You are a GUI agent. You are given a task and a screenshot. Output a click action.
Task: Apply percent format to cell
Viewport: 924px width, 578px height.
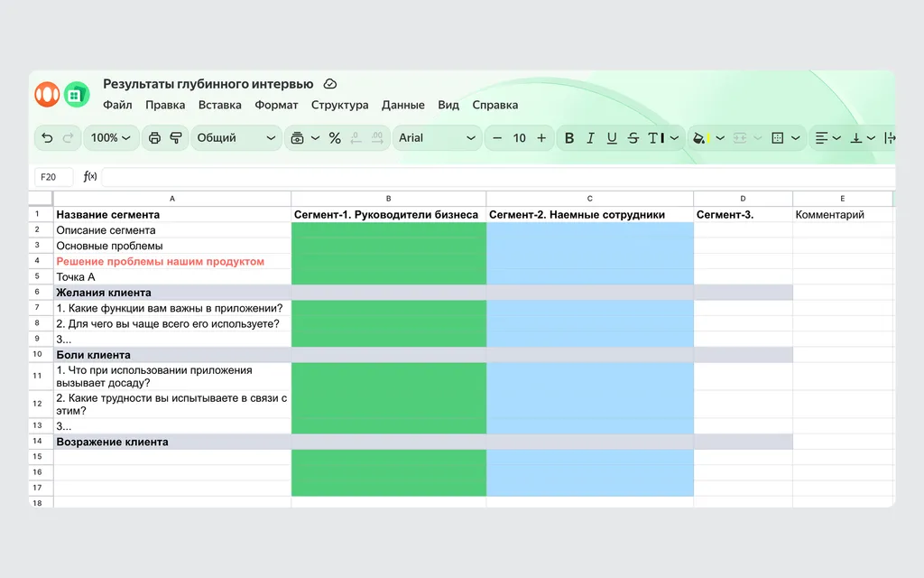pyautogui.click(x=335, y=138)
